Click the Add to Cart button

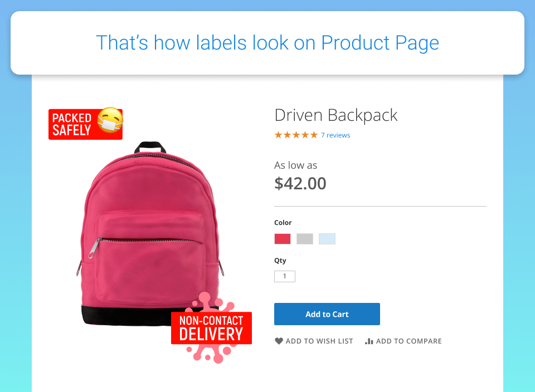[327, 314]
